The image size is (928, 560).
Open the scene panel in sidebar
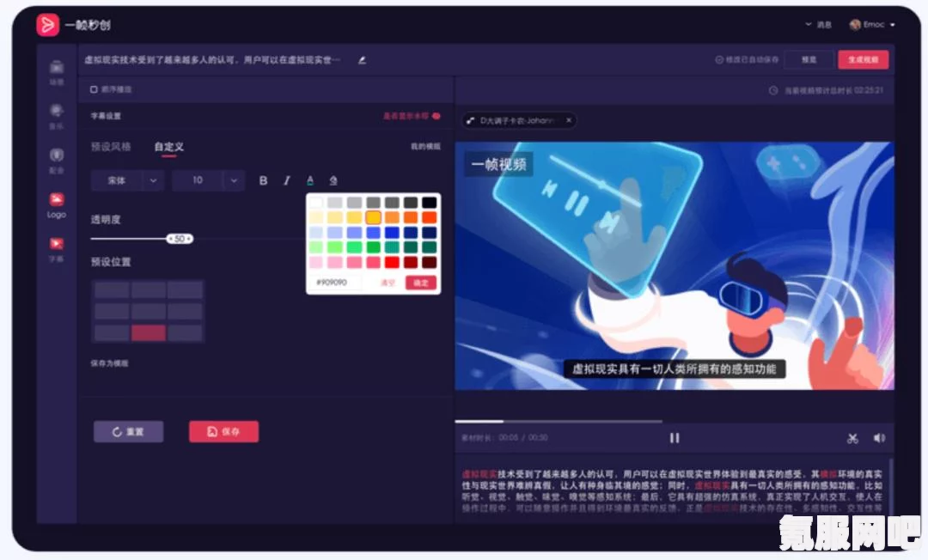56,71
